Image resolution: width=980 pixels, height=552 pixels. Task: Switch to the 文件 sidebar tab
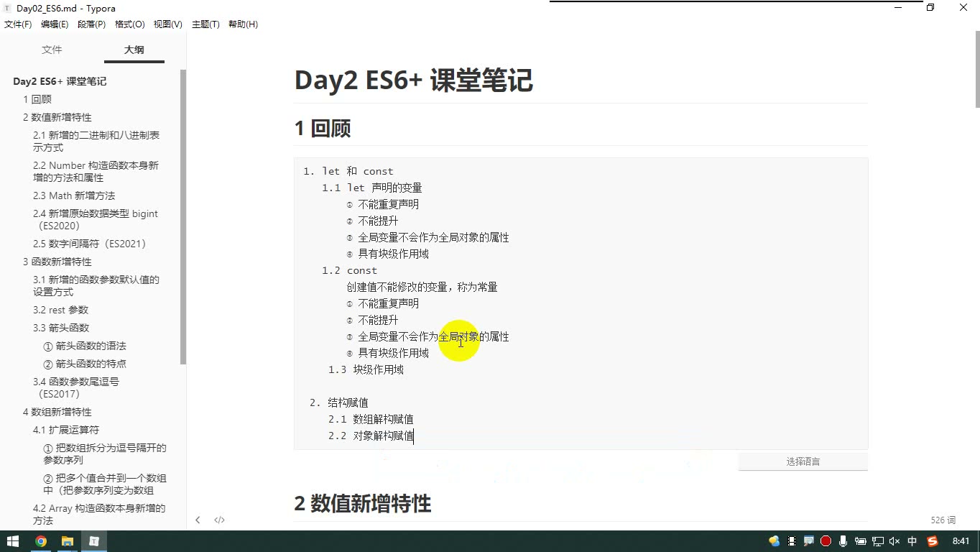point(52,50)
